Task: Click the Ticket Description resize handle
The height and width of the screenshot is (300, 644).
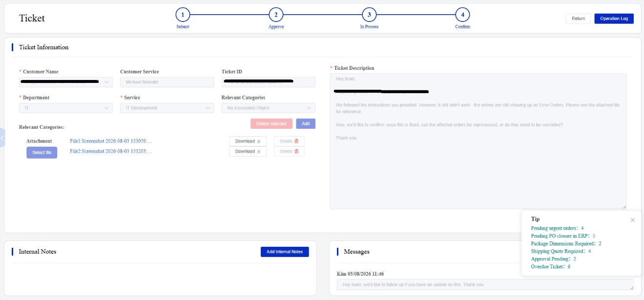Action: coord(624,207)
